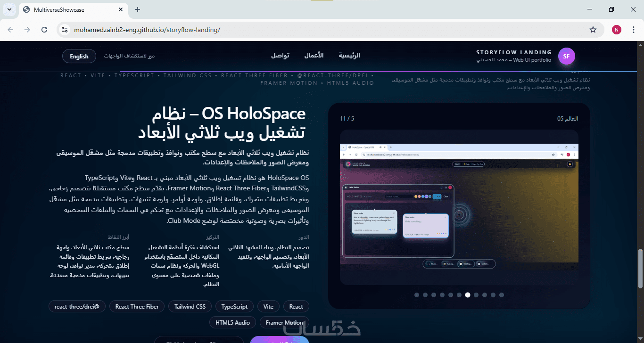Go back with the browser back arrow

click(10, 30)
